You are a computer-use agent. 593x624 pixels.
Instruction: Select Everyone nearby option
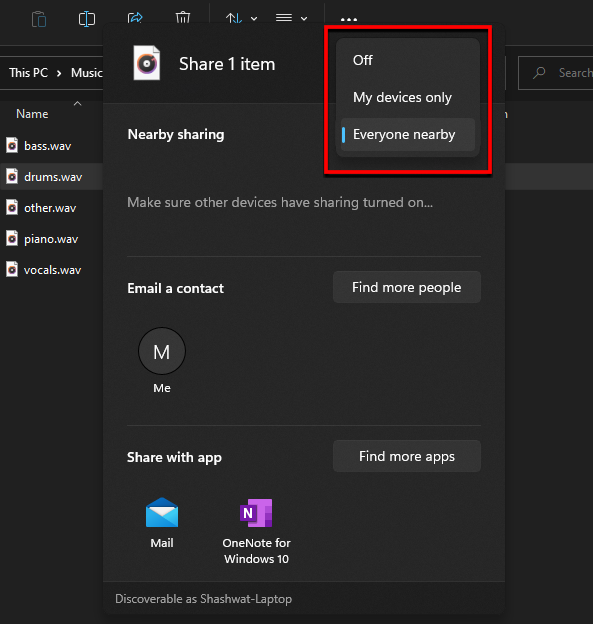[x=408, y=135]
